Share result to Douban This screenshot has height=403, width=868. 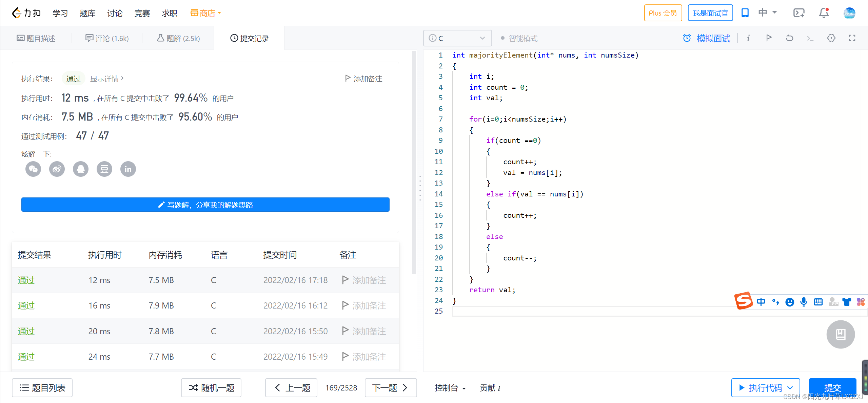(x=104, y=169)
